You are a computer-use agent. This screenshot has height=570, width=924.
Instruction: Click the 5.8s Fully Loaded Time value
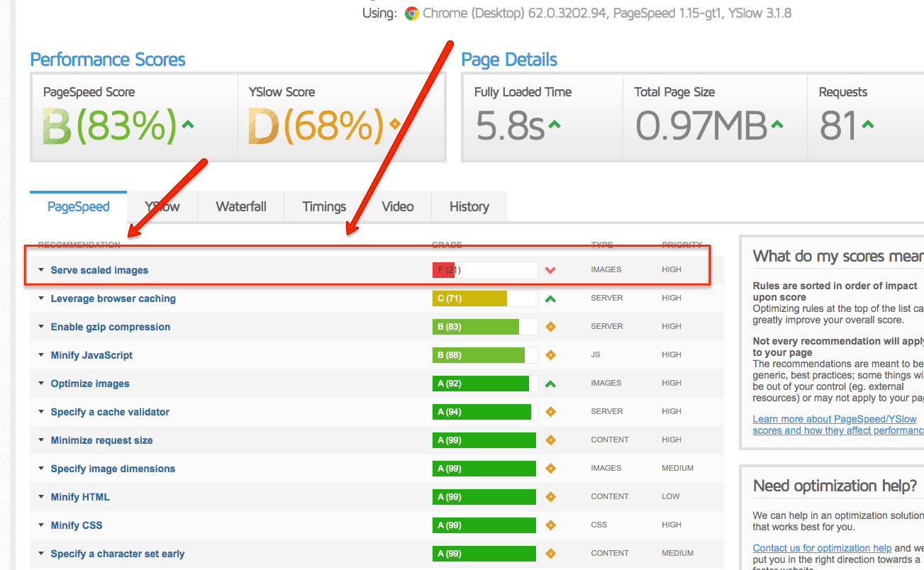[x=509, y=125]
